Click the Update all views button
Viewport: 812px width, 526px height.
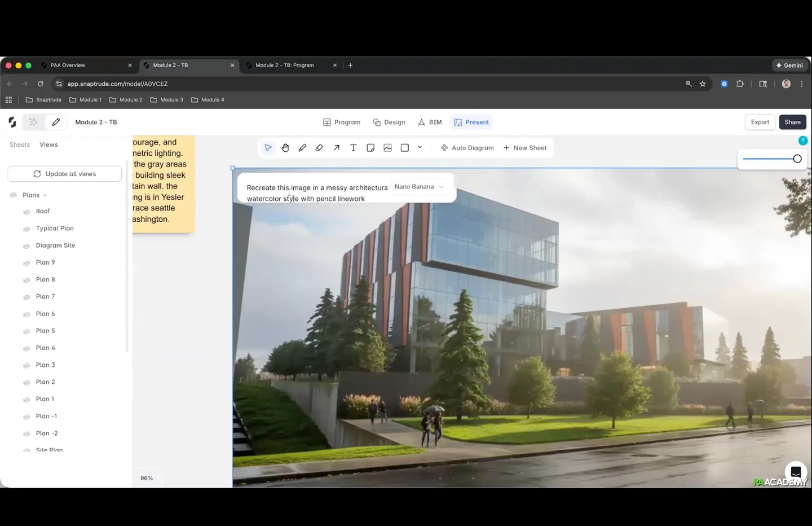click(x=65, y=174)
